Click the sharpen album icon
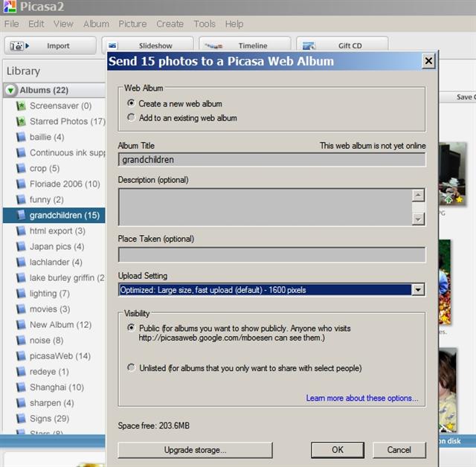This screenshot has width=476, height=467. pyautogui.click(x=21, y=402)
